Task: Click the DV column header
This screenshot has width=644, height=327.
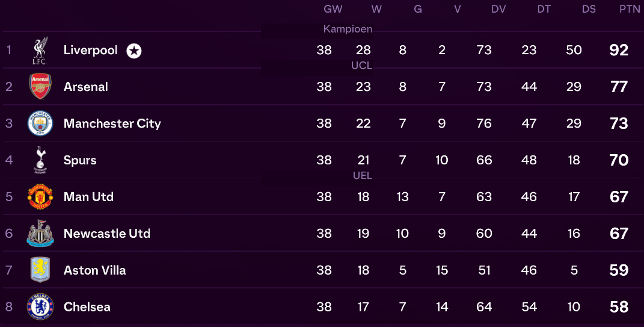Action: click(x=498, y=9)
